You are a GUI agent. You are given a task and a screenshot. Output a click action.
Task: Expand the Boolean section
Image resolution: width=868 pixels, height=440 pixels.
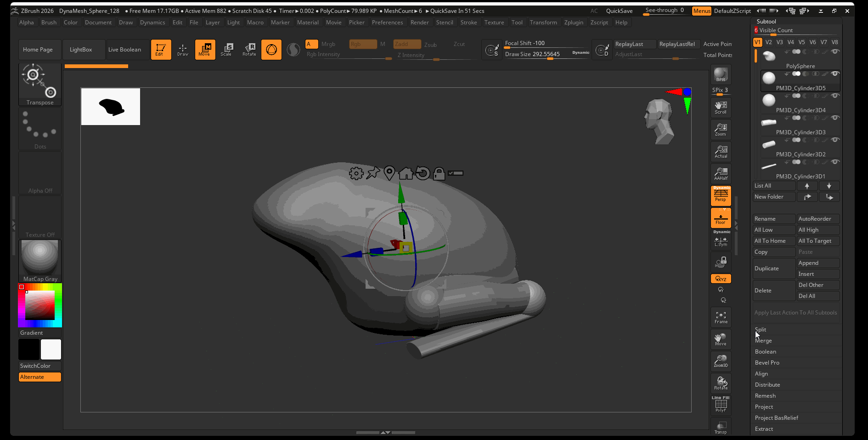click(x=765, y=352)
